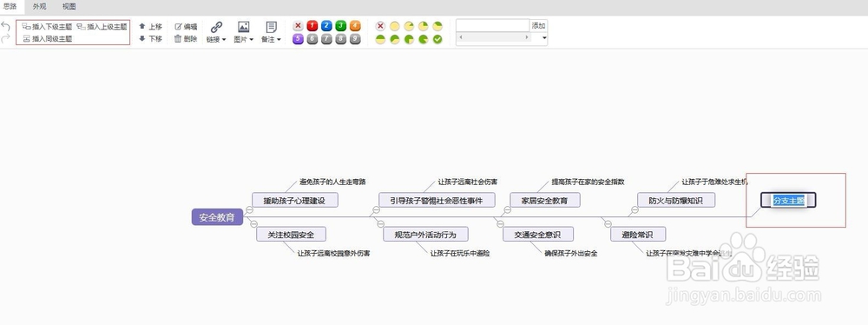Viewport: 868px width, 325px height.
Task: Click the 确保孩子外出安全 sub-topic text
Action: 571,253
